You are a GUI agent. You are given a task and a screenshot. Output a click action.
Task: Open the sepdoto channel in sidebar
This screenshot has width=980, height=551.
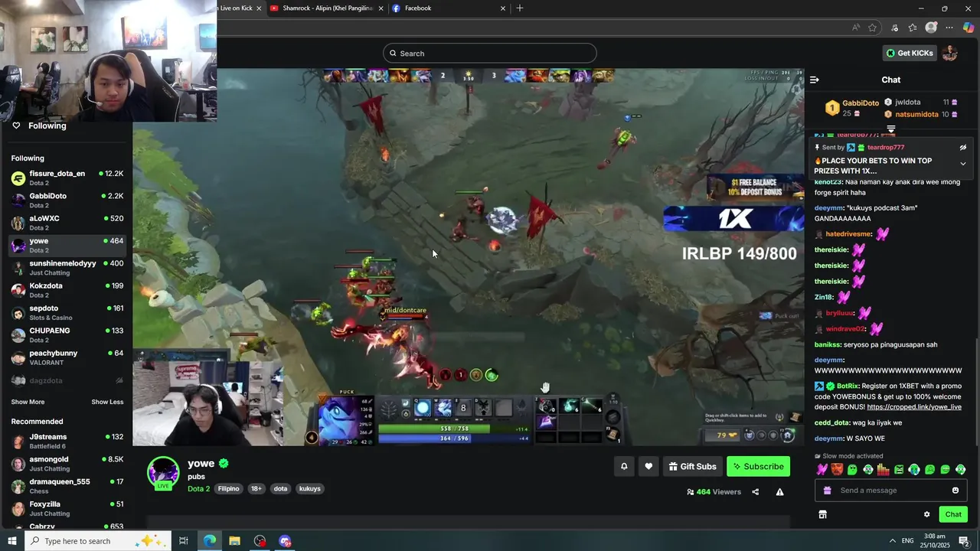pyautogui.click(x=67, y=312)
